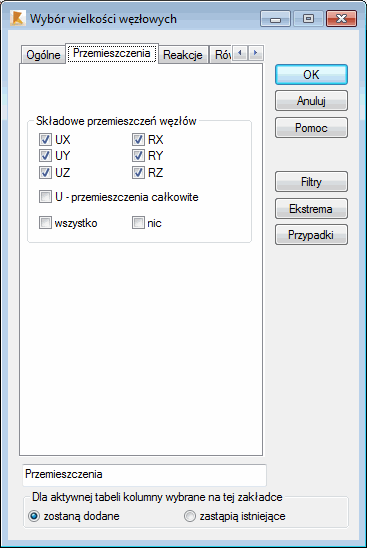The width and height of the screenshot is (367, 548).
Task: Check the wszystko checkbox
Action: click(45, 223)
